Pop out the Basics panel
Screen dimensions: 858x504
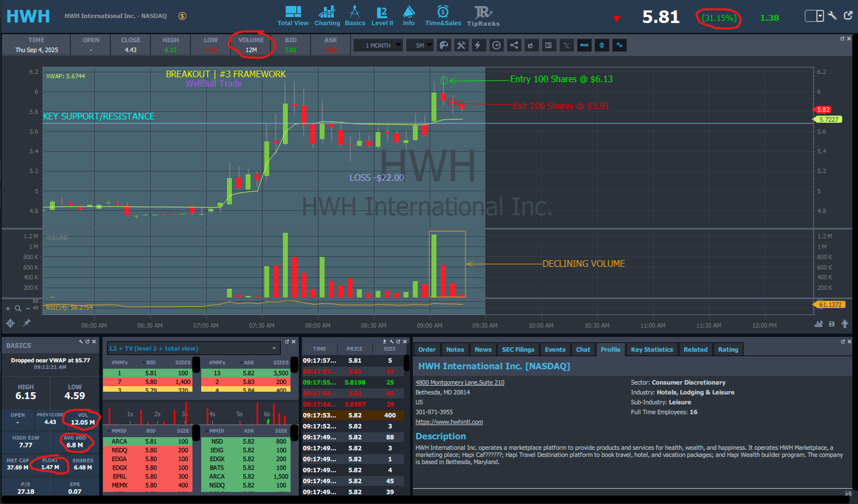[88, 342]
